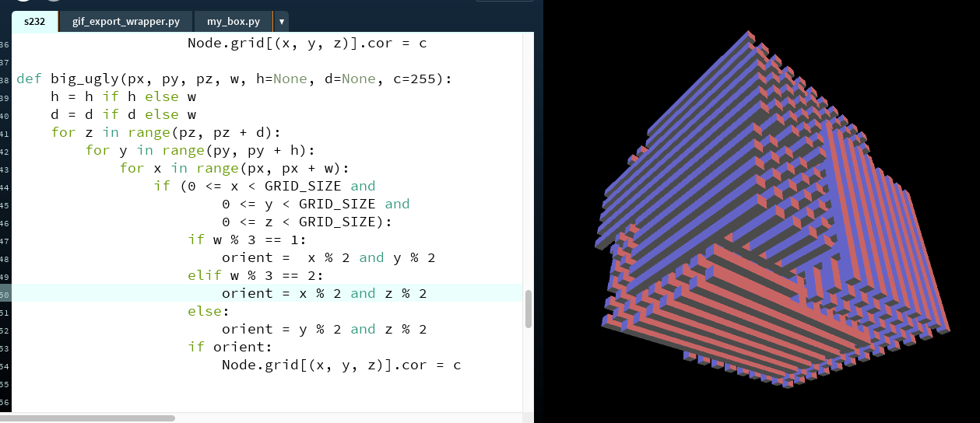The width and height of the screenshot is (980, 423).
Task: Place cursor on 'if w % 3 == 1:'
Action: (x=248, y=239)
